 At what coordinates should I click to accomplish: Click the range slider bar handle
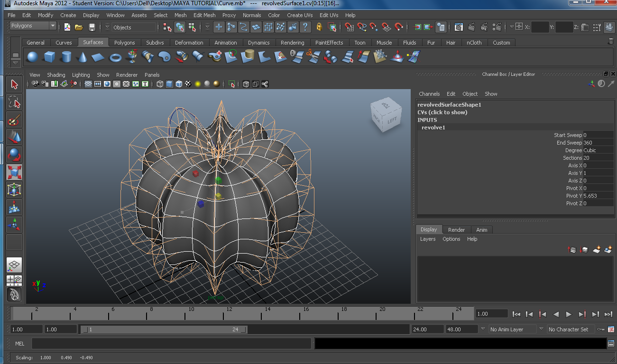[x=164, y=329]
